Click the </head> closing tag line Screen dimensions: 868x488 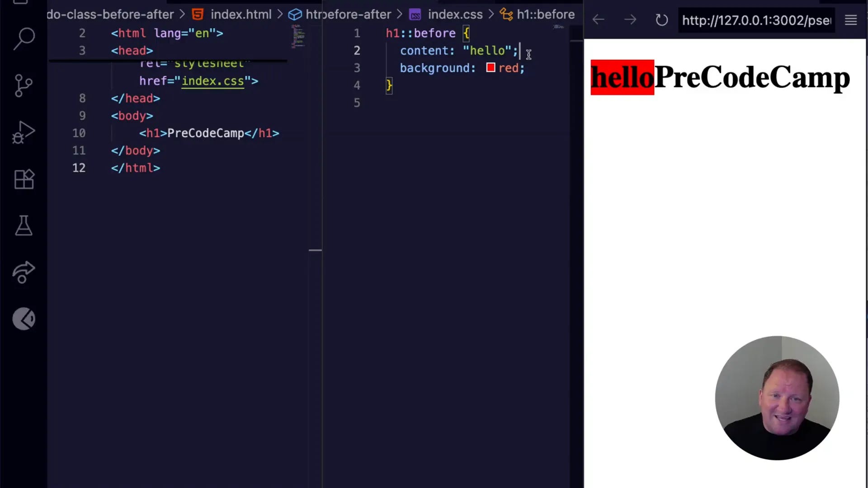[136, 99]
